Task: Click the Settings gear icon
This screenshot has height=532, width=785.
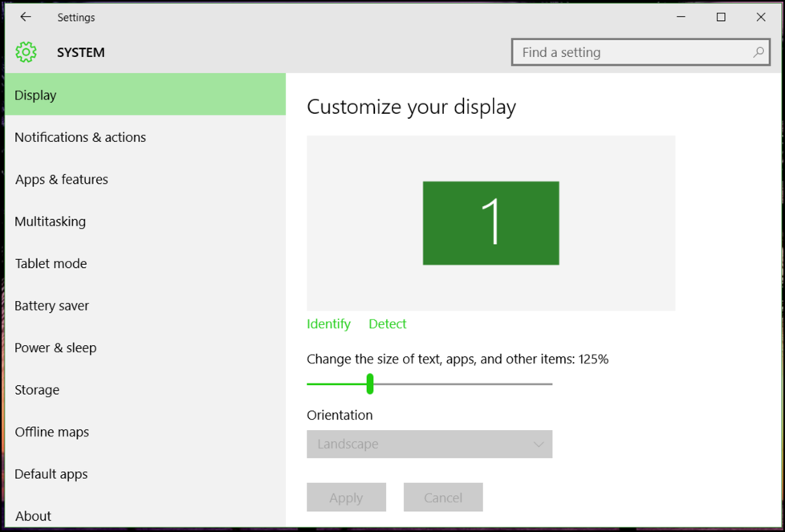Action: 26,51
